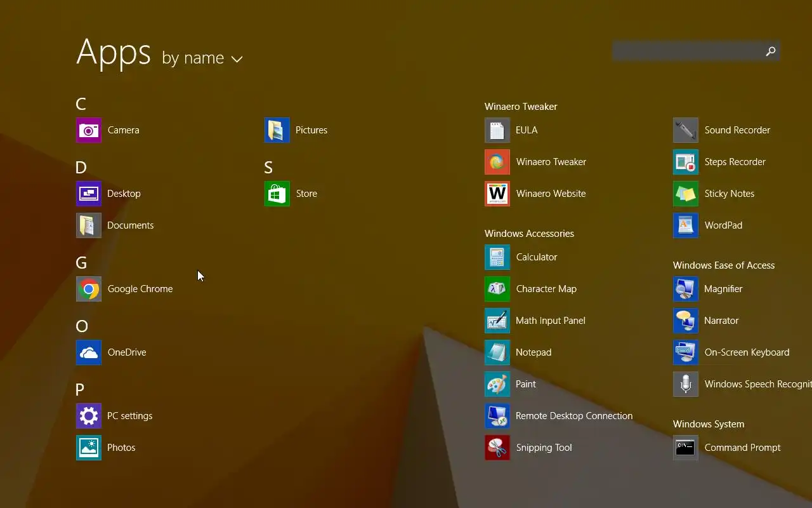Open the Pictures folder icon
This screenshot has height=508, width=812.
click(277, 130)
